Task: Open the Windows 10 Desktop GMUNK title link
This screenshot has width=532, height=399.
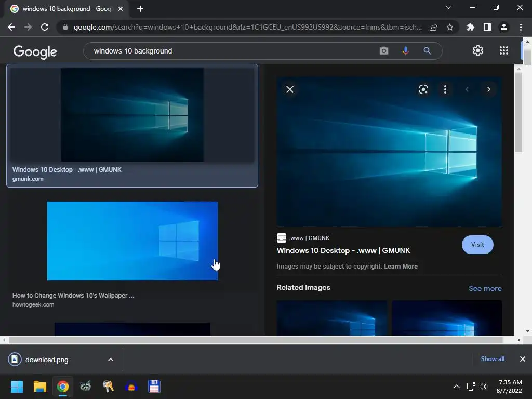Action: pos(343,251)
